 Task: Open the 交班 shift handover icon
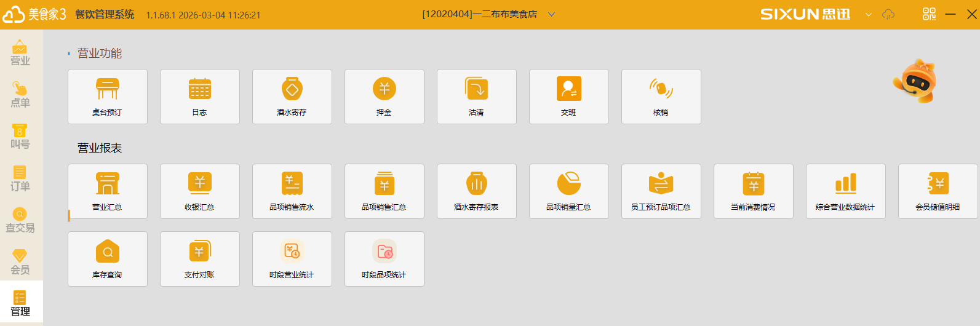point(568,90)
